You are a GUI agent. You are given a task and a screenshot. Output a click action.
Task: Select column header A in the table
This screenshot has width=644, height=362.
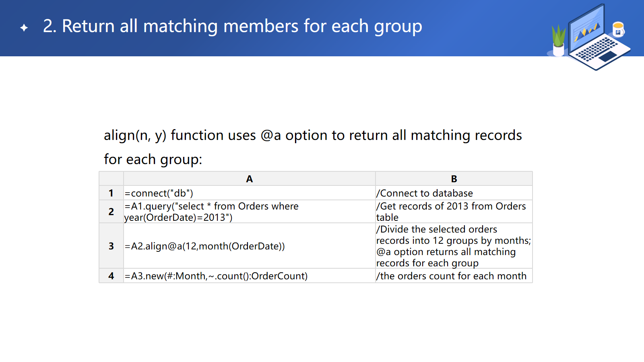click(249, 179)
